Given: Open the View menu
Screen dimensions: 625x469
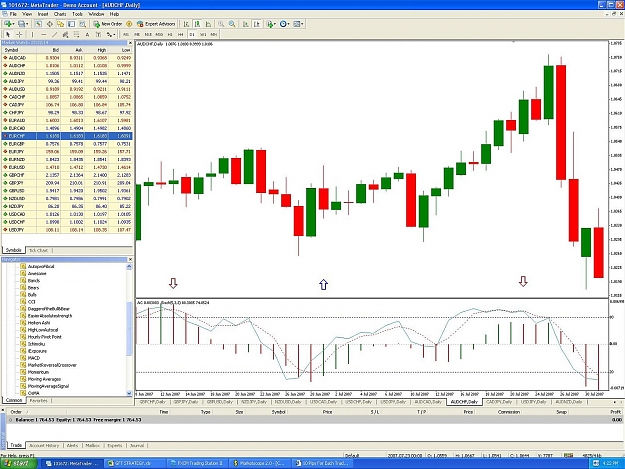Looking at the screenshot, I should pos(27,14).
